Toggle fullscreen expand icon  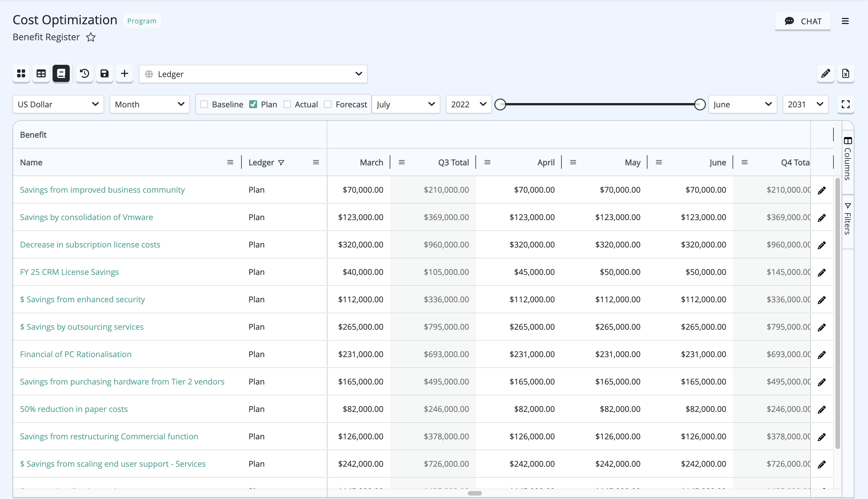coord(846,104)
